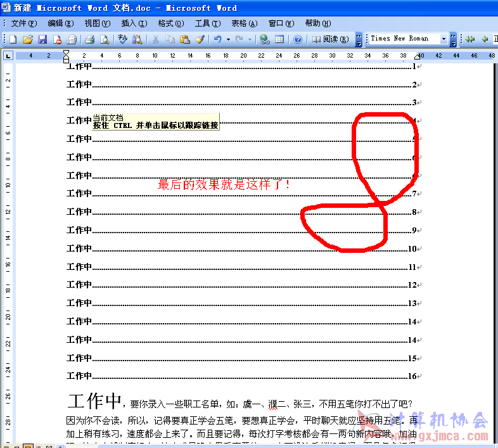Open the 插入(I) menu

tap(134, 23)
